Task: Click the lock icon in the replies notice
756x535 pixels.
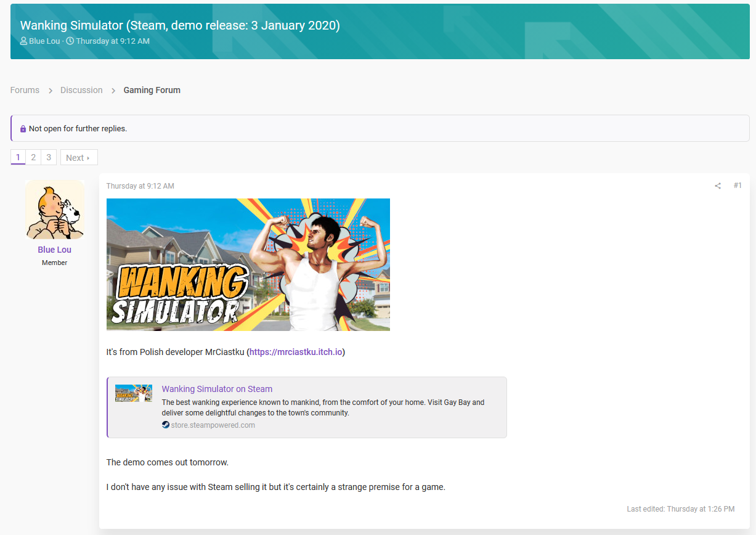Action: [23, 129]
